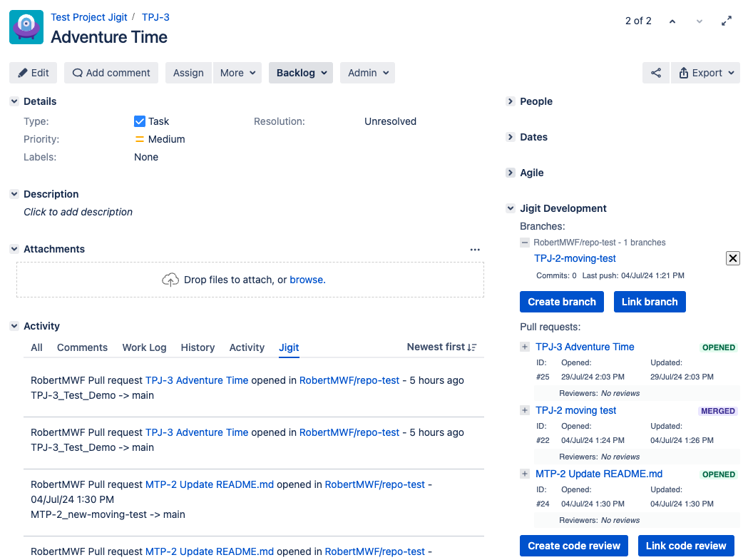This screenshot has height=560, width=748.
Task: Click the Link code review button
Action: coord(686,546)
